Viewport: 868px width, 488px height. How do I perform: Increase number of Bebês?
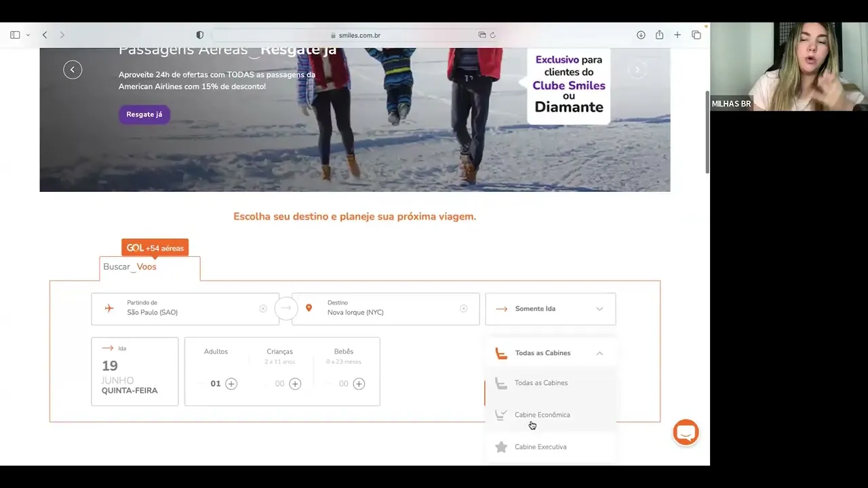point(359,384)
